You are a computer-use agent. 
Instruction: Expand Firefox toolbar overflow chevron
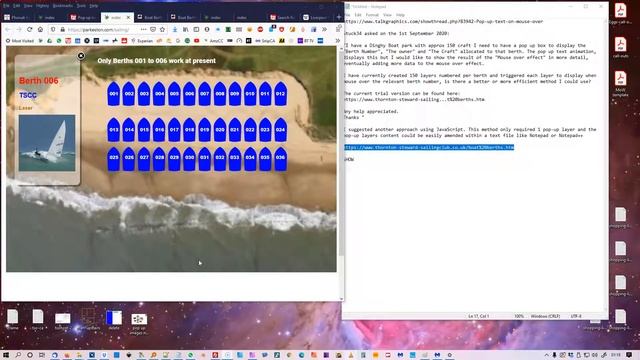pos(324,29)
